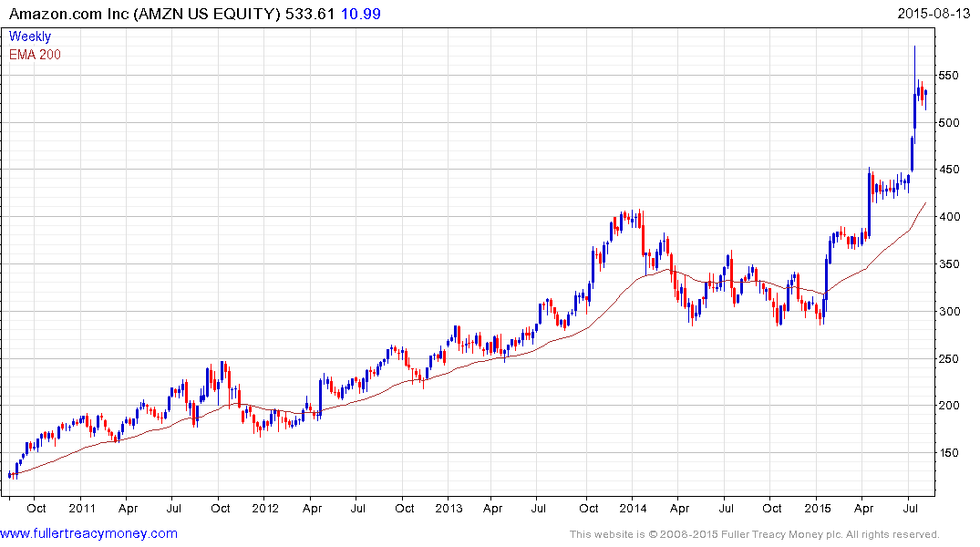Click the copyright notice text
This screenshot has height=547, width=980.
pos(755,534)
